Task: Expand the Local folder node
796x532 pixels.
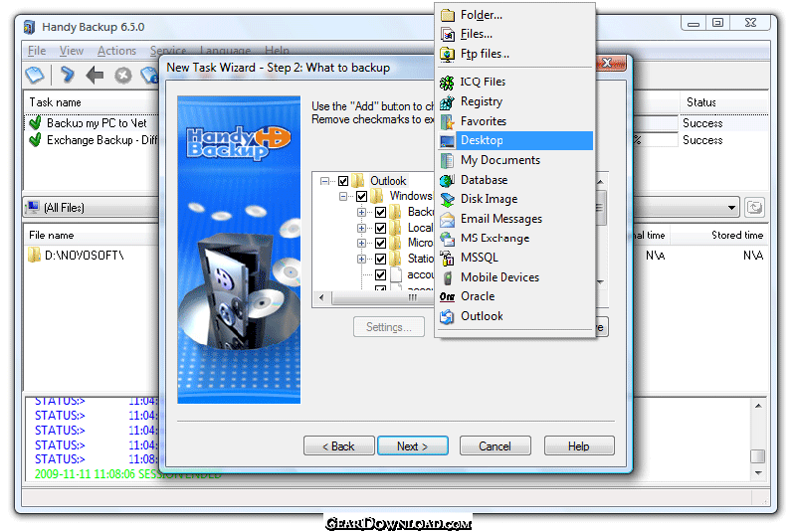Action: coord(361,229)
